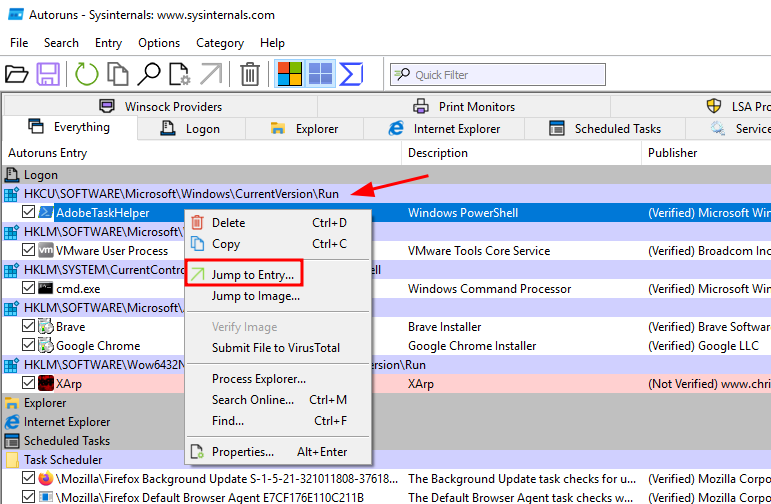This screenshot has height=504, width=771.
Task: Open the Search menu
Action: 61,43
